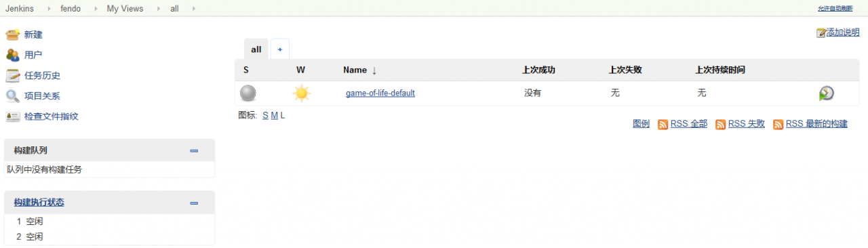
Task: Click the sunny weather icon of game-of-life-default
Action: point(302,93)
